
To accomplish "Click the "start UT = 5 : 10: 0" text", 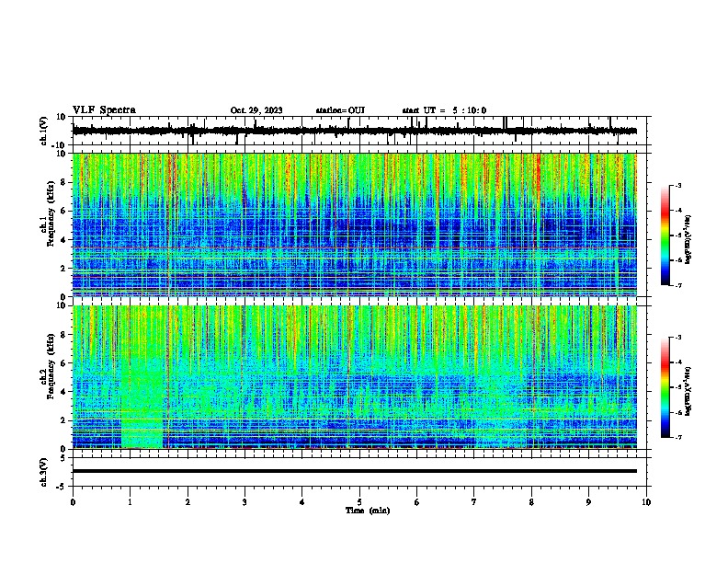I will 444,110.
